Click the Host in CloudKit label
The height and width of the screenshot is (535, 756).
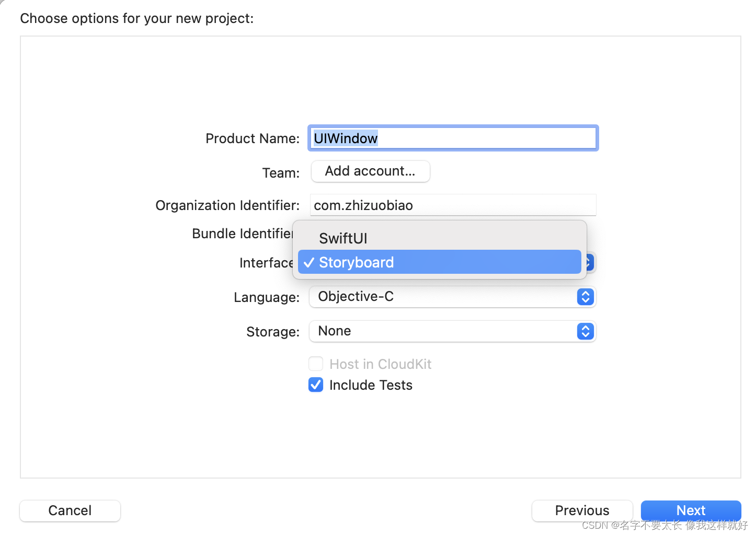click(x=380, y=364)
